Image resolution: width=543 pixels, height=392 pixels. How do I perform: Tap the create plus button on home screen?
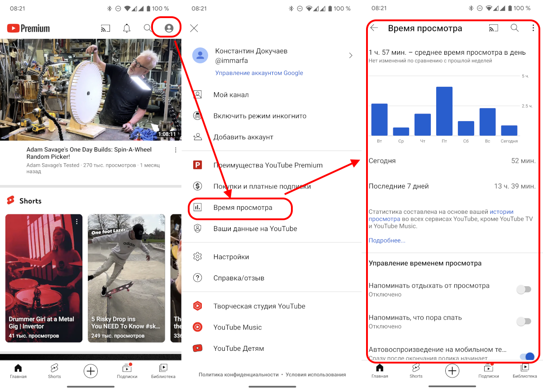coord(90,371)
